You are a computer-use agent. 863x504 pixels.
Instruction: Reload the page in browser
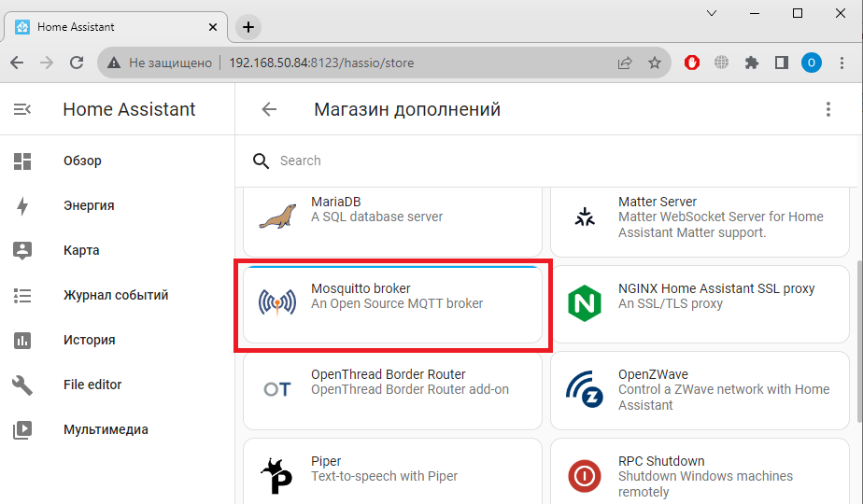click(x=77, y=63)
